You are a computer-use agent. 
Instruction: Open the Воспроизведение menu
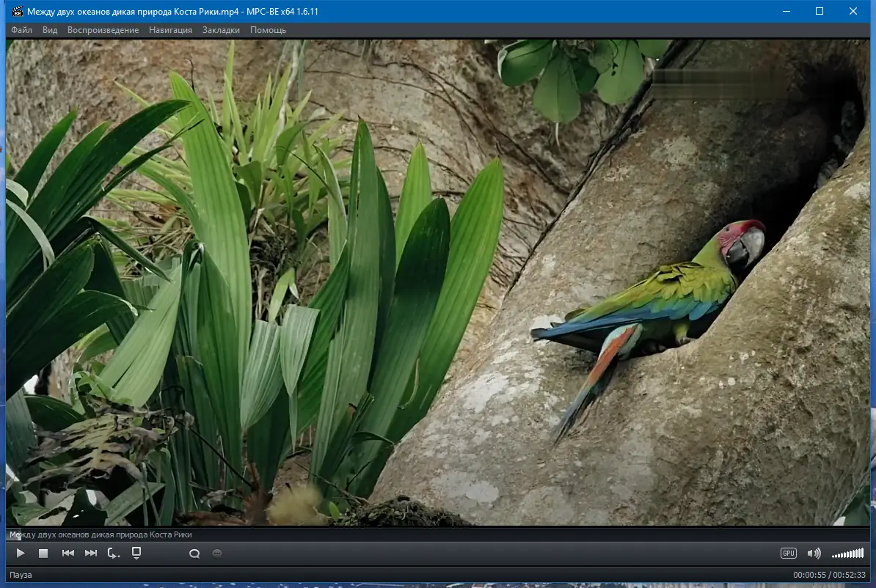tap(102, 30)
